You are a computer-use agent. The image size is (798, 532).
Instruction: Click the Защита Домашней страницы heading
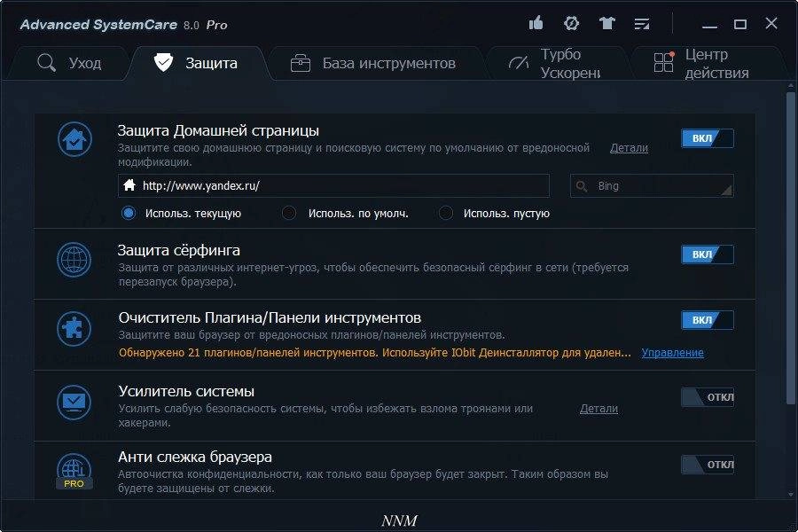tap(218, 131)
